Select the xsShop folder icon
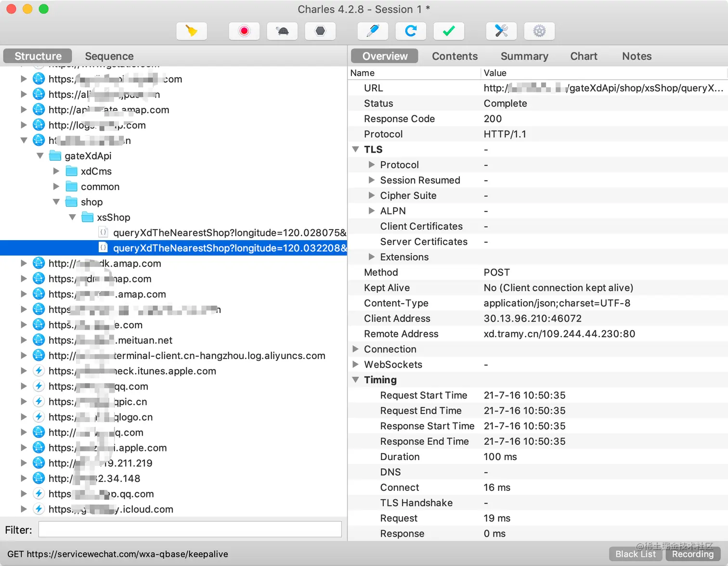This screenshot has width=728, height=566. tap(88, 218)
